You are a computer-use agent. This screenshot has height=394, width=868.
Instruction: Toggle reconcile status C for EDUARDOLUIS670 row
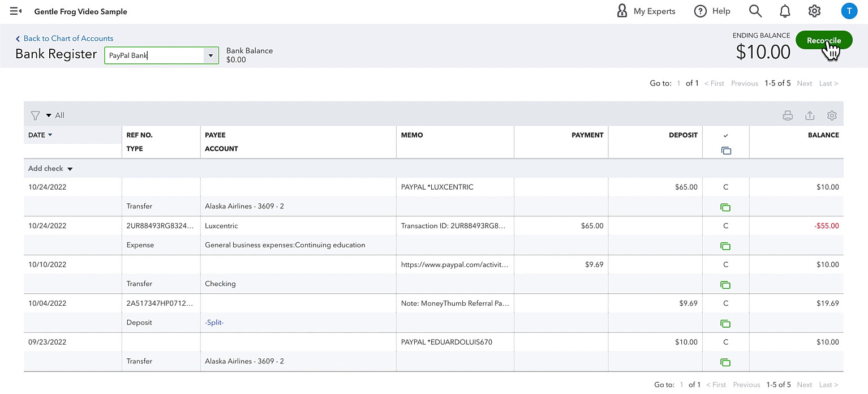pos(726,342)
